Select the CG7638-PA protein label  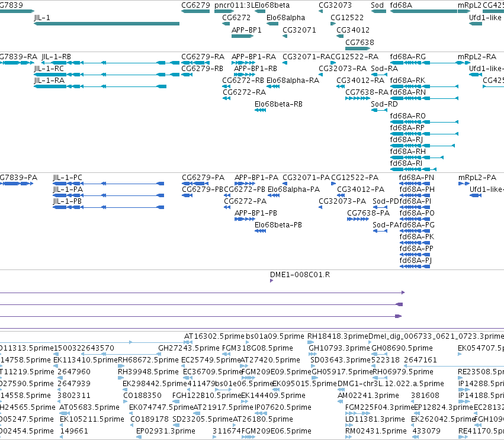coord(368,213)
